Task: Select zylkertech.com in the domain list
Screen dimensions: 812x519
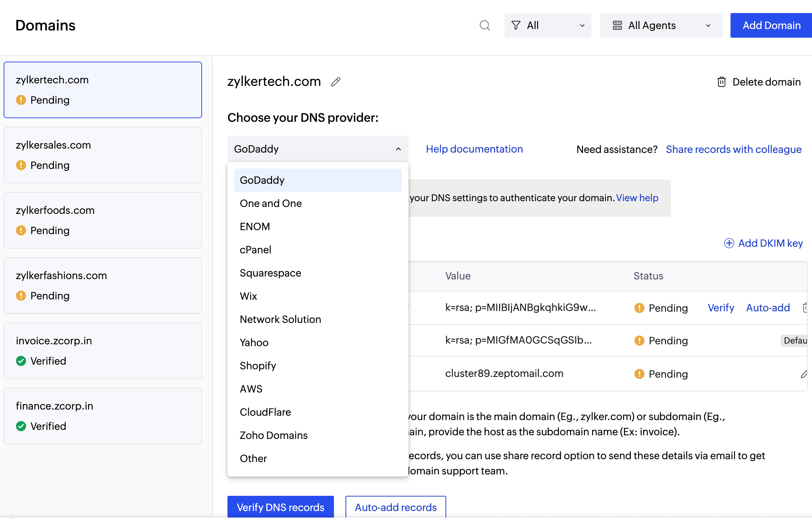Action: pos(103,90)
